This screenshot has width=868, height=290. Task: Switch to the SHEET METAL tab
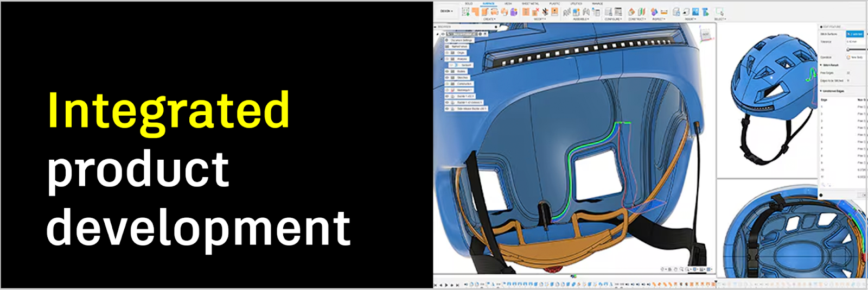530,3
